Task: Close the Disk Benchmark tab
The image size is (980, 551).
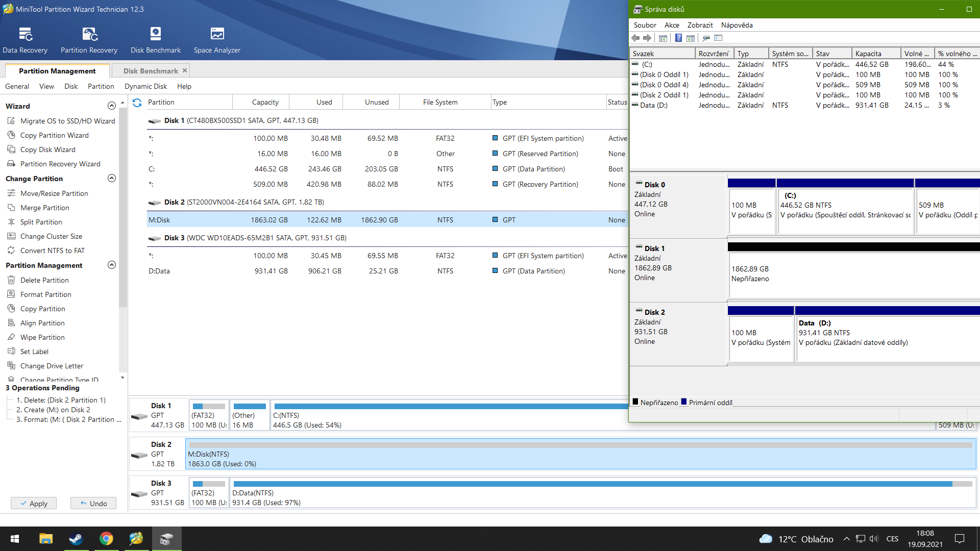Action: (x=185, y=70)
